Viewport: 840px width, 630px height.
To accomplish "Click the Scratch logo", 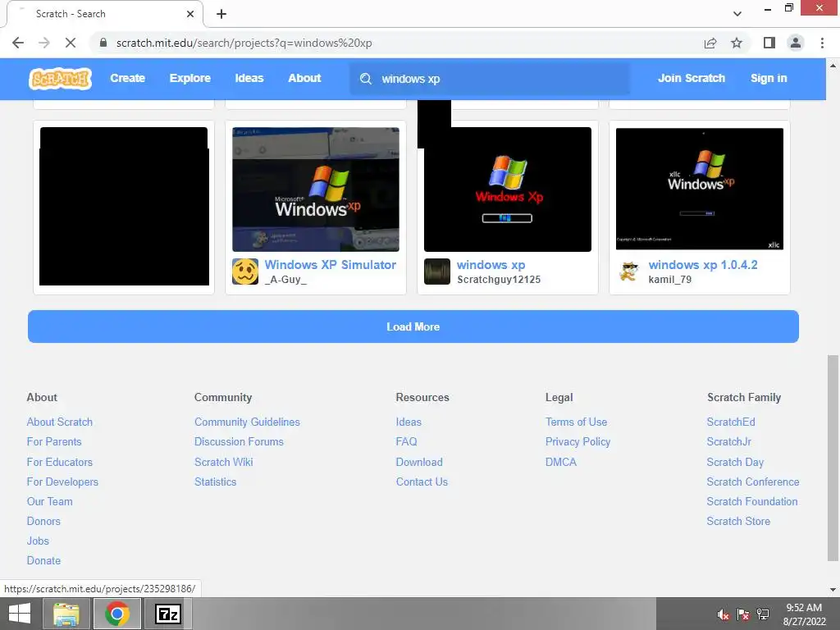I will [61, 79].
